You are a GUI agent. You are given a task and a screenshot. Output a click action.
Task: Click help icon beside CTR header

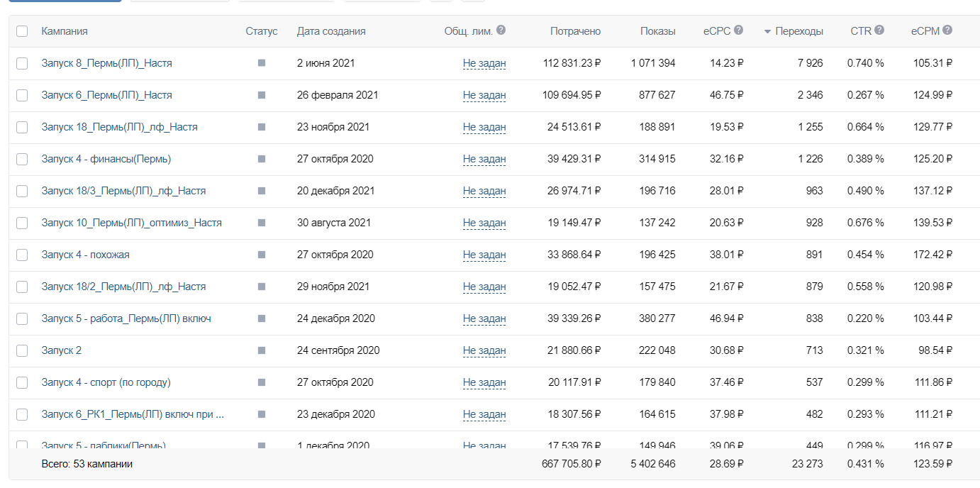pyautogui.click(x=879, y=30)
